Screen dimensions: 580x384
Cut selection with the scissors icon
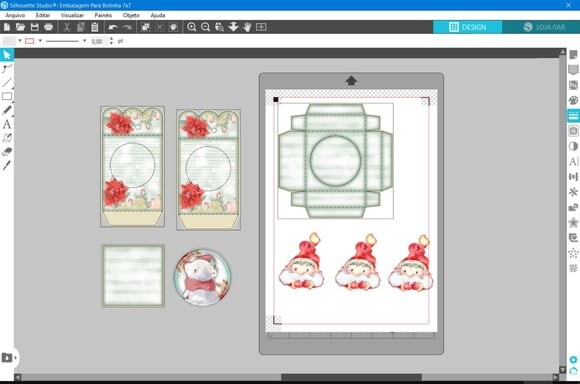point(67,27)
